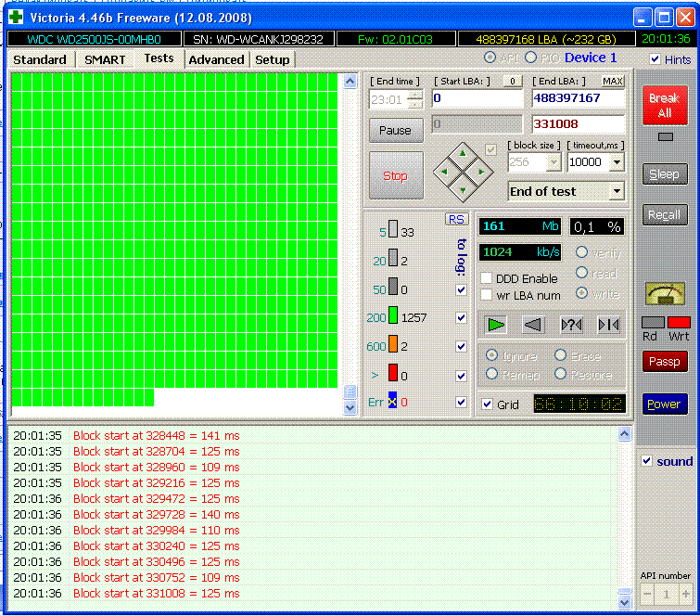This screenshot has width=700, height=616.
Task: Click the dark gray 50 ms block swatch
Action: [393, 287]
